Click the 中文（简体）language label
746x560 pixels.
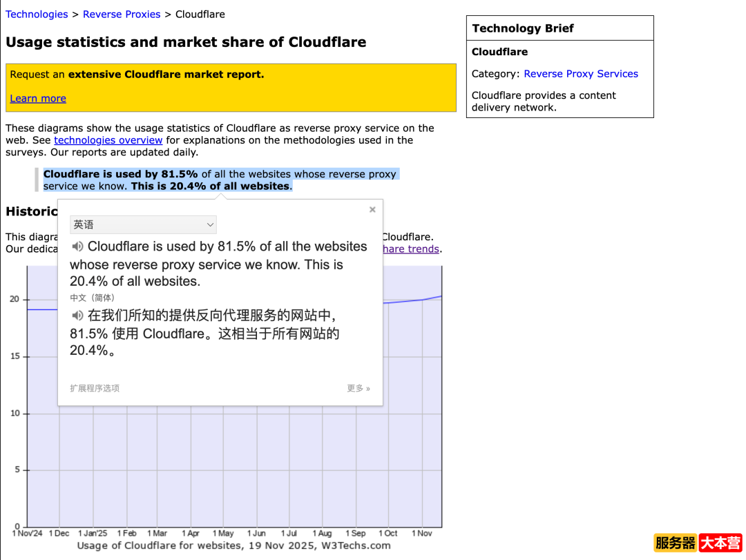[93, 298]
